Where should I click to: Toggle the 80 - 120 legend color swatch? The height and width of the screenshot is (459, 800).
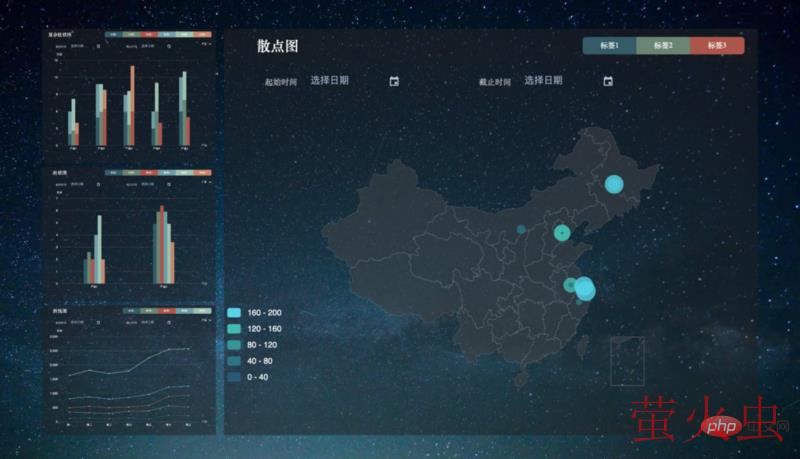(x=234, y=345)
